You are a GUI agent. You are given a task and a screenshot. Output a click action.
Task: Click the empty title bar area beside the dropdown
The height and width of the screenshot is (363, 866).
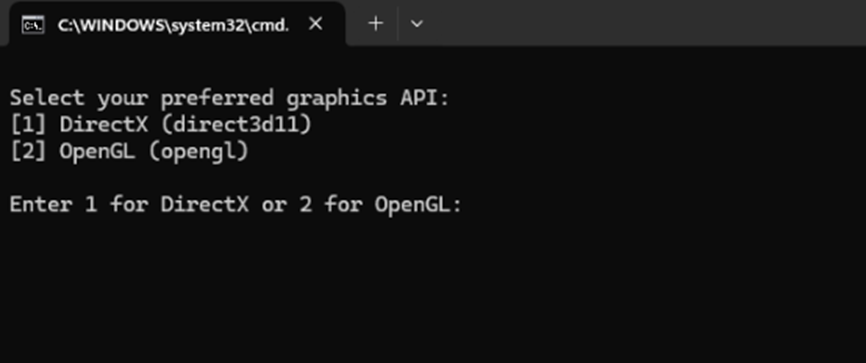pyautogui.click(x=646, y=23)
